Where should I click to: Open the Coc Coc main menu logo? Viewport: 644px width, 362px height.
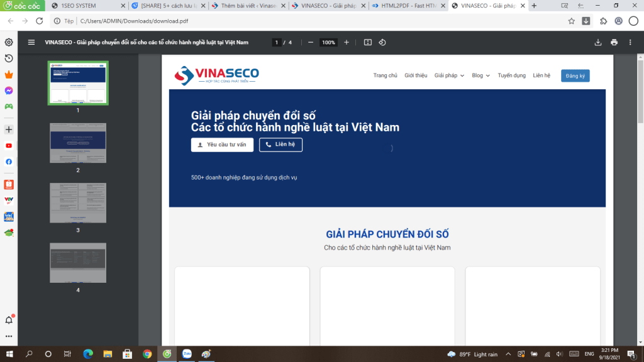[x=22, y=6]
